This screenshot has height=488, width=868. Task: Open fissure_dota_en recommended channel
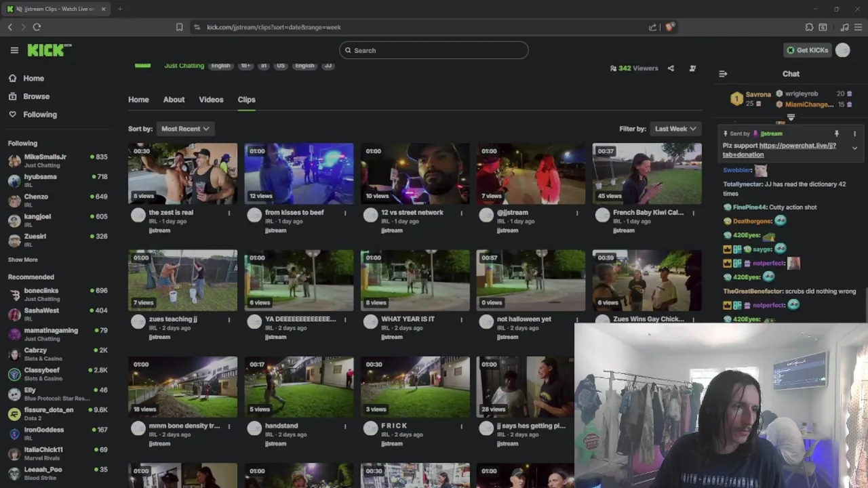click(58, 413)
